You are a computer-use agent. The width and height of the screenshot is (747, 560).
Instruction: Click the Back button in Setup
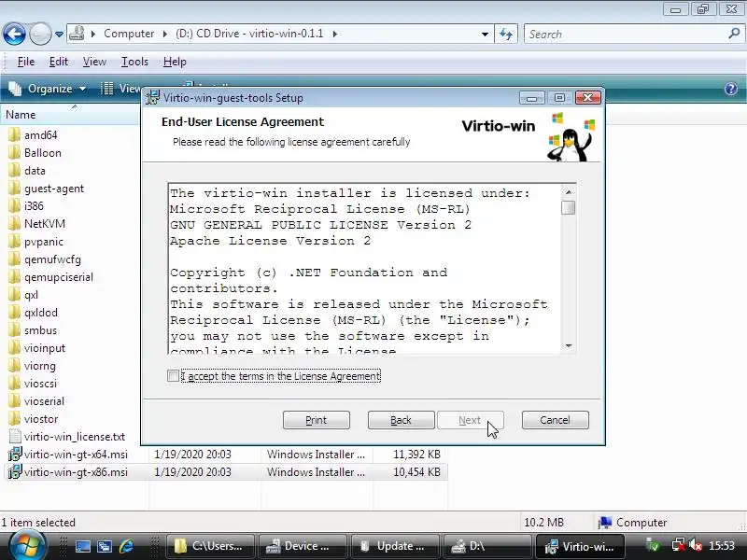coord(402,420)
